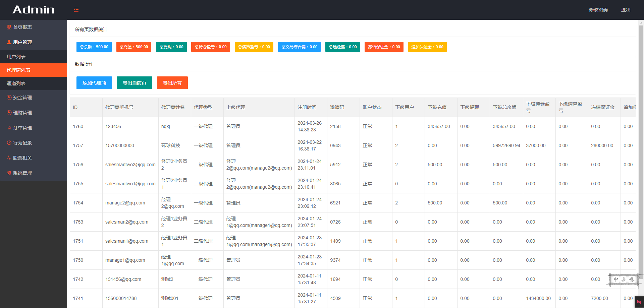
Task: Click the 行为记录 clock icon
Action: pos(9,143)
